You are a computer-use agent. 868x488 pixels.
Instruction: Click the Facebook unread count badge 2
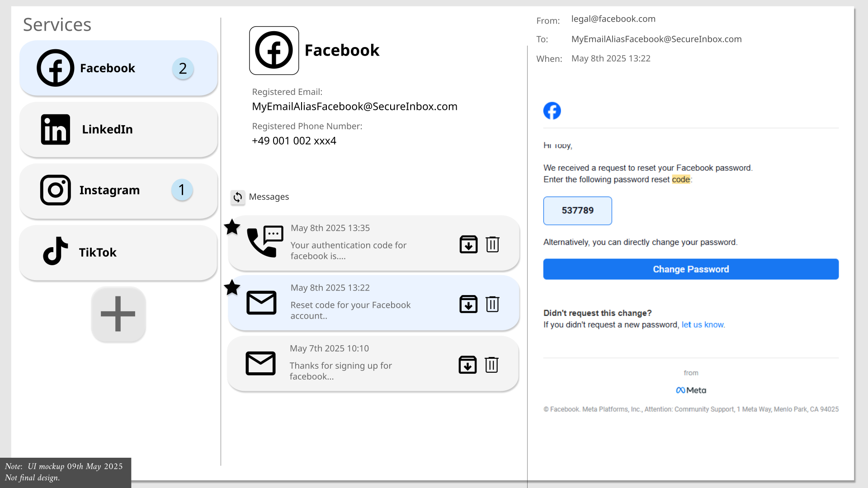point(183,68)
